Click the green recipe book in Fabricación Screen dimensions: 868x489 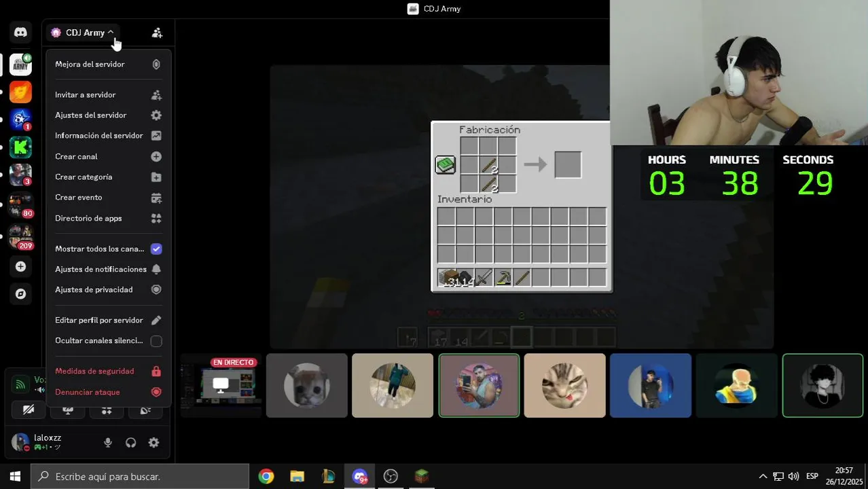pyautogui.click(x=446, y=164)
